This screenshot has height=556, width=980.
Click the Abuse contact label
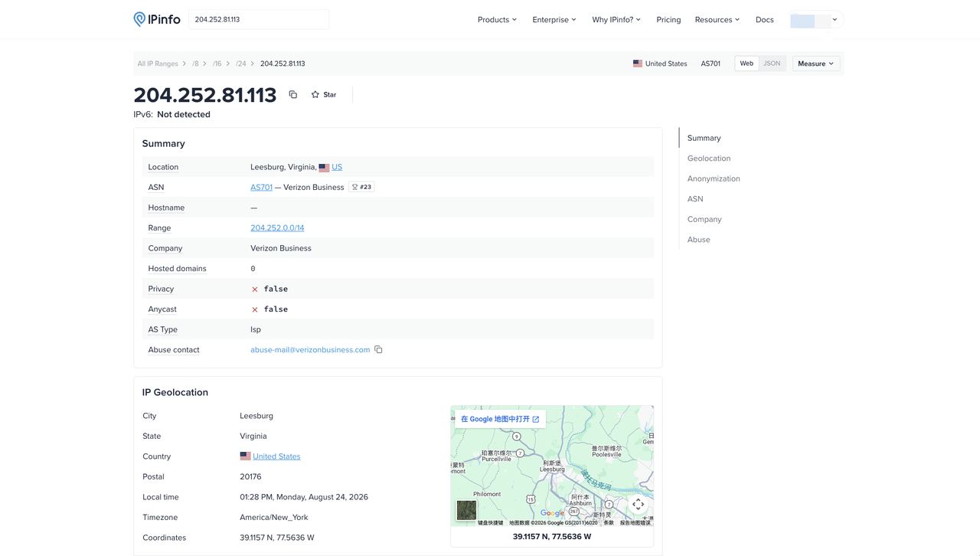(174, 350)
